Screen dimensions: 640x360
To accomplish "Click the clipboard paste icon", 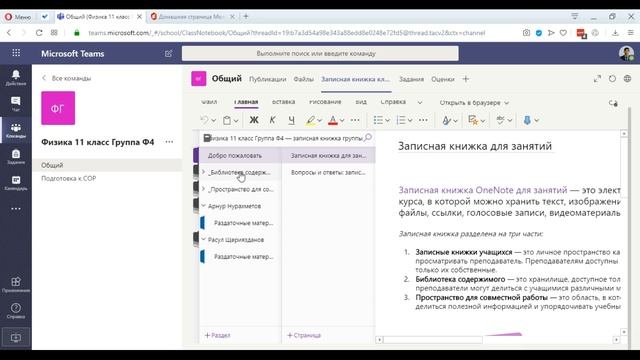I will 227,120.
